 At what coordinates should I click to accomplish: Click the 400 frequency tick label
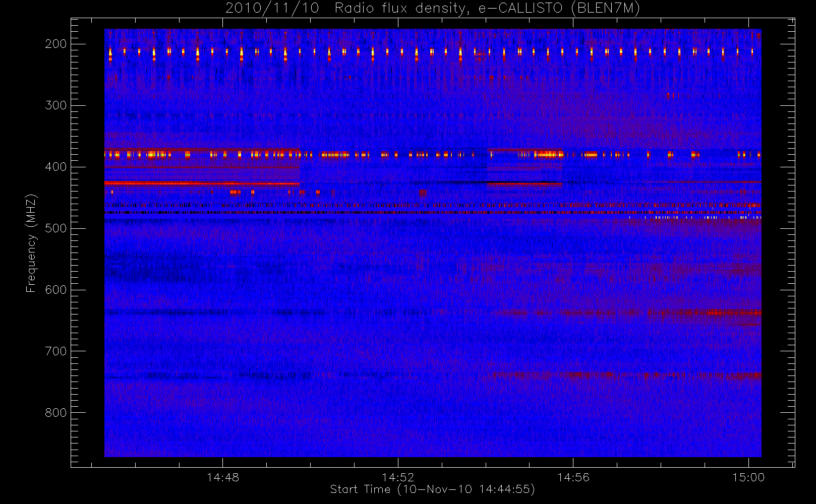[56, 167]
